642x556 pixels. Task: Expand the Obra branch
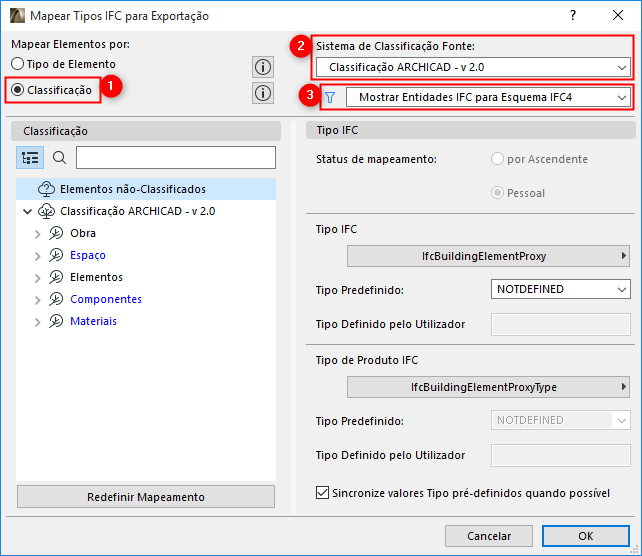click(x=38, y=234)
